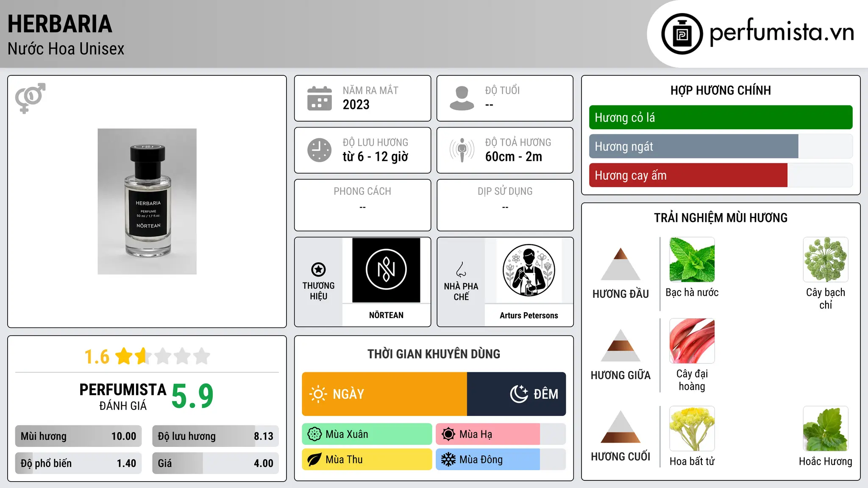Click the person silhouette icon beside Độ tuổi
Viewport: 868px width, 488px height.
(x=462, y=98)
